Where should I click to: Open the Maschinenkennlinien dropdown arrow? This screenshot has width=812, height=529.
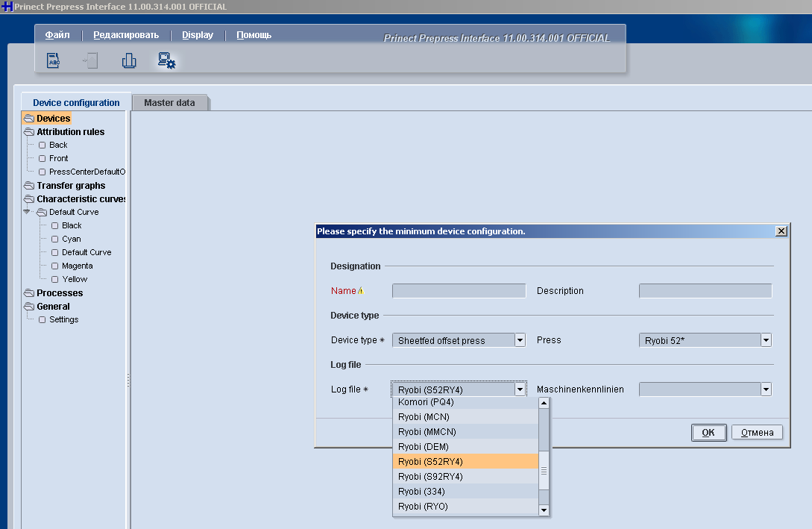[766, 389]
